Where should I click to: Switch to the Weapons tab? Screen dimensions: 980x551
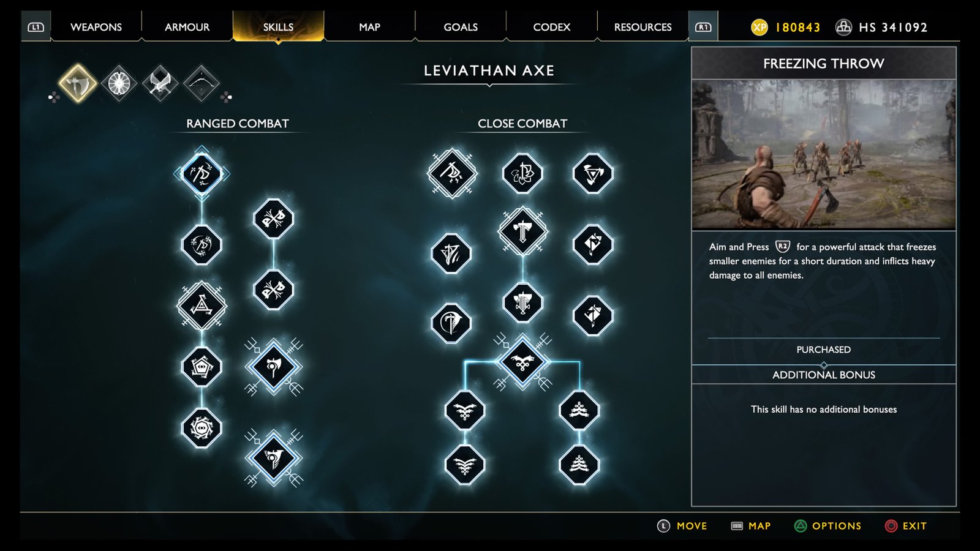tap(96, 27)
